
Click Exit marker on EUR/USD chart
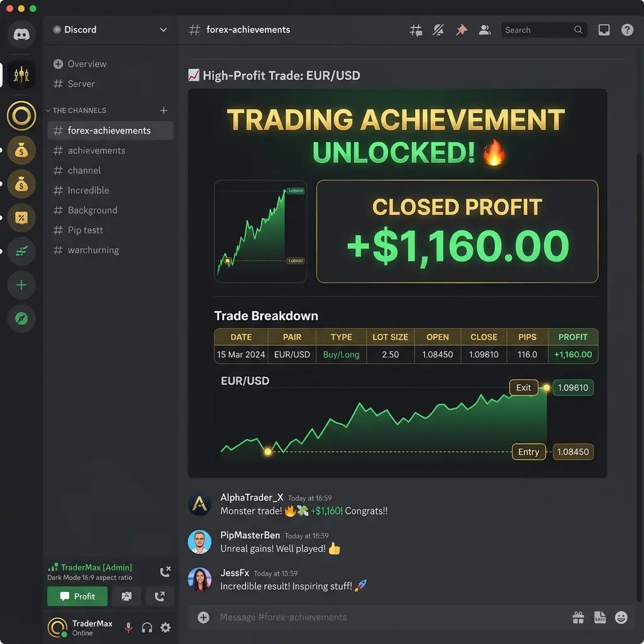coord(524,387)
